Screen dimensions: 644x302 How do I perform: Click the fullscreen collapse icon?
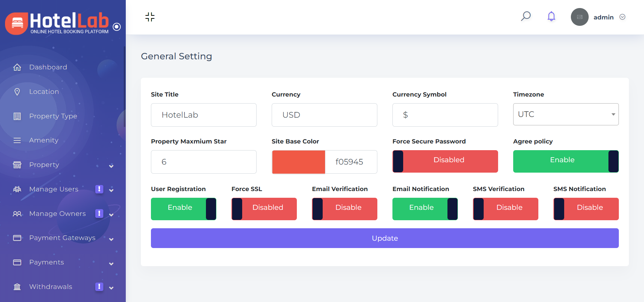(150, 17)
